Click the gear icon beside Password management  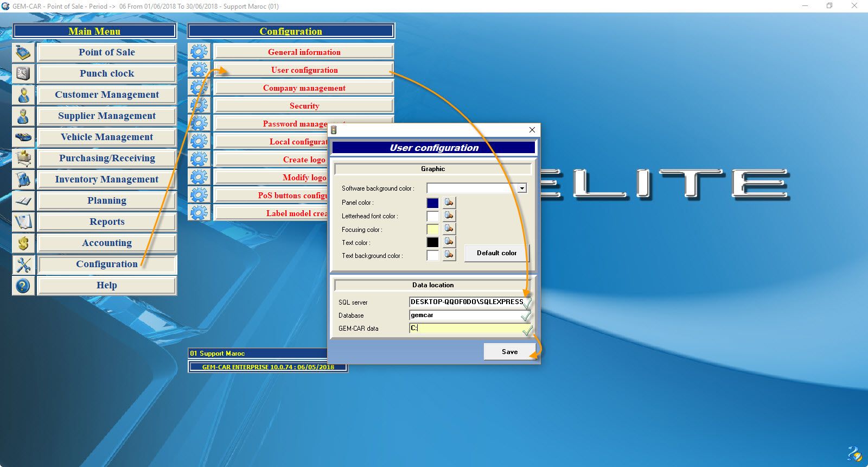pyautogui.click(x=199, y=123)
